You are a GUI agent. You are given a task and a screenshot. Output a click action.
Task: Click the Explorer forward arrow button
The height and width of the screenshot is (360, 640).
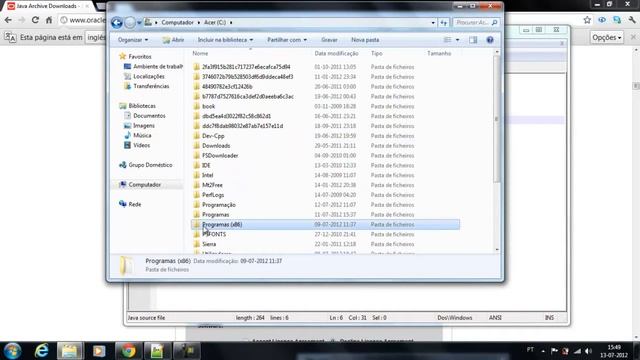pyautogui.click(x=130, y=22)
